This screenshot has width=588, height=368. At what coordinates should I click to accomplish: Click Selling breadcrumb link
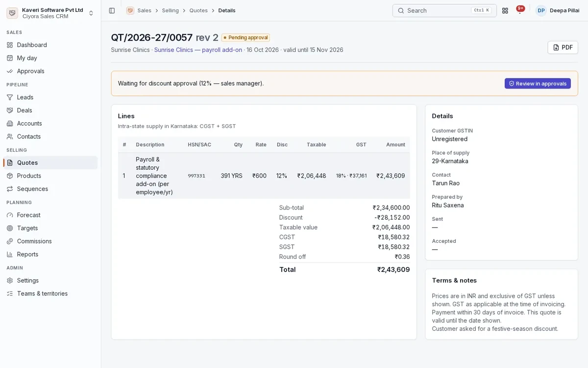tap(170, 10)
